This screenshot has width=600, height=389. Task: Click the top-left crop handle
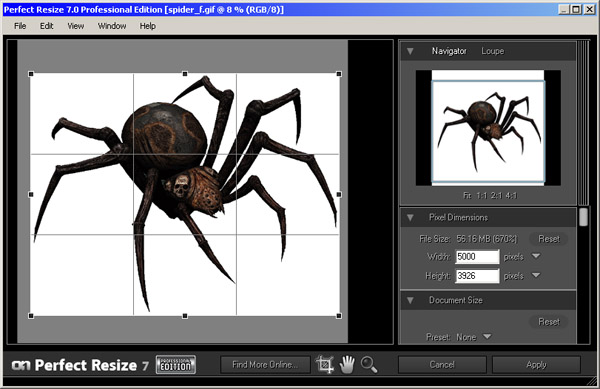tap(31, 74)
